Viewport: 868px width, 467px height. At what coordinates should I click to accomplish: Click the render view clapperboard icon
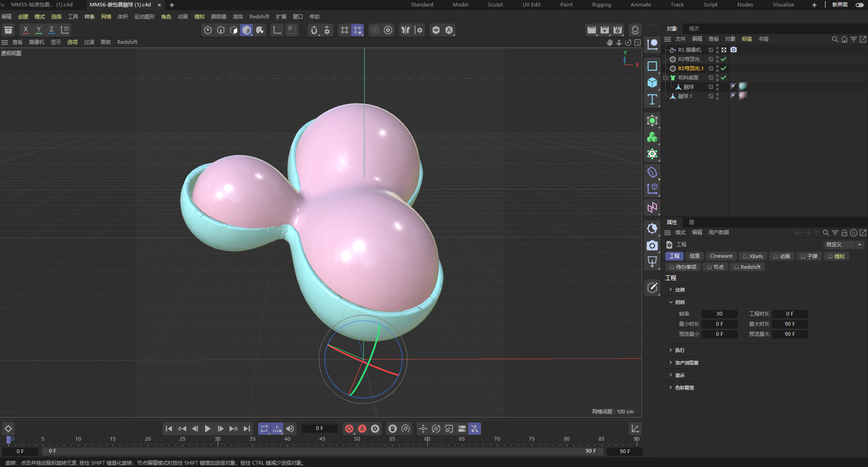click(591, 30)
